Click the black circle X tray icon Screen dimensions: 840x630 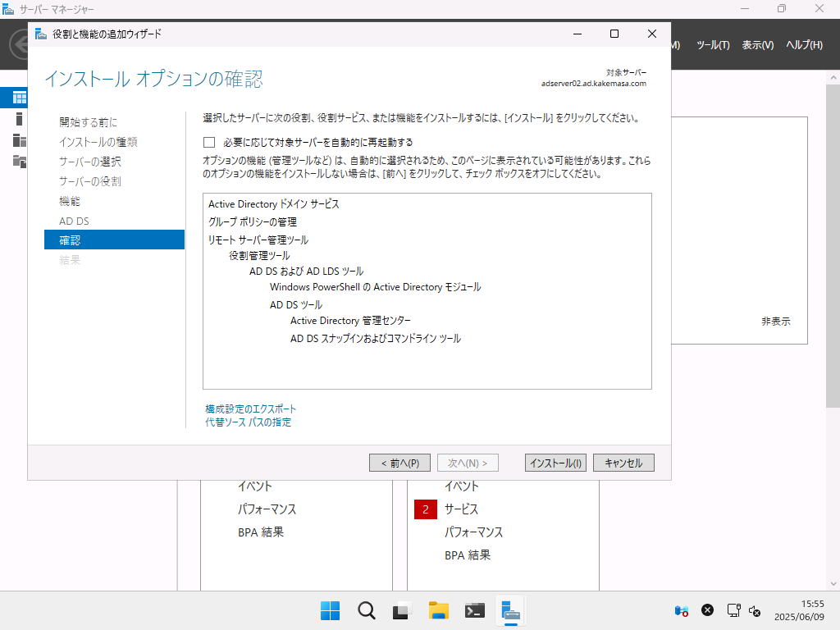point(708,610)
